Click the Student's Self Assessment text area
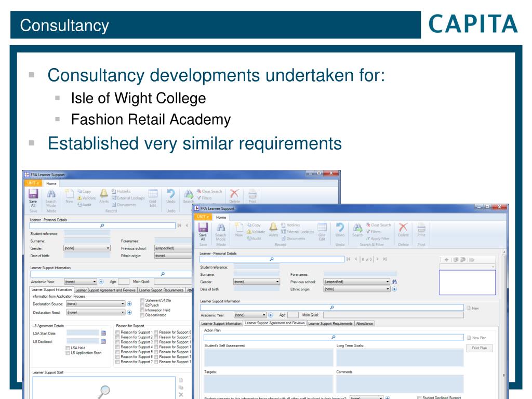This screenshot has width=532, height=399. (x=269, y=357)
